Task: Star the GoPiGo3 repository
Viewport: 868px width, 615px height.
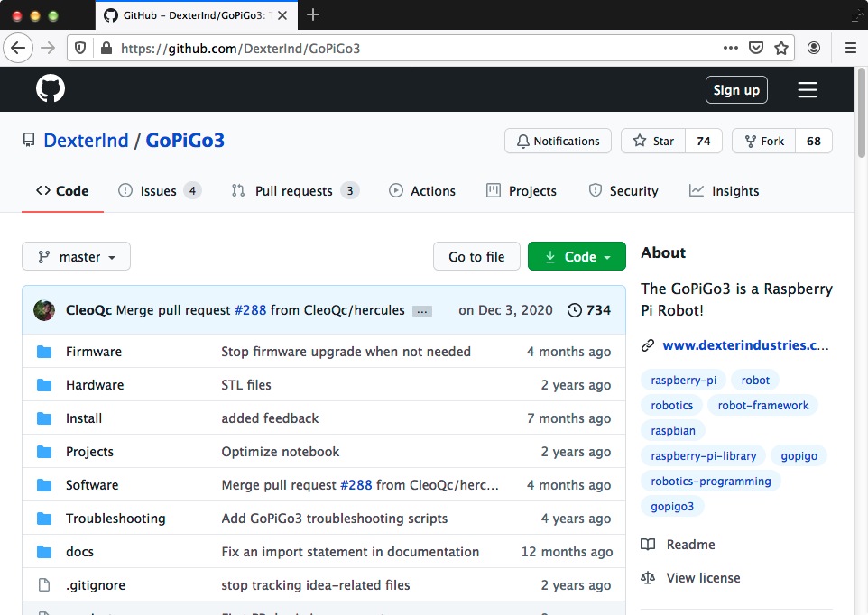Action: [654, 142]
